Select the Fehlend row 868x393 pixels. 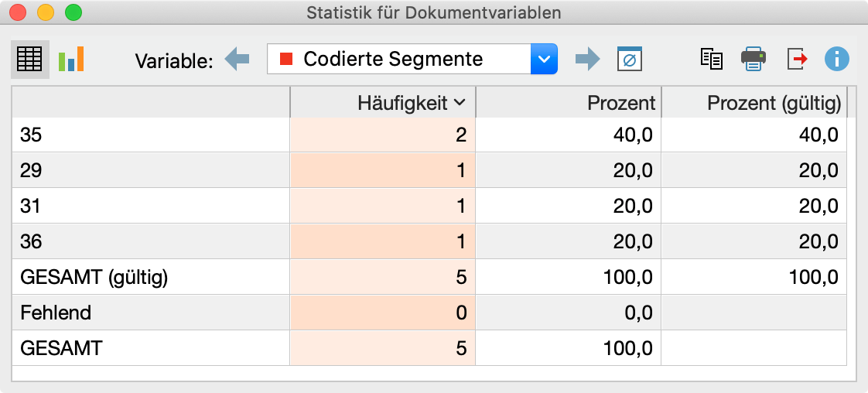pos(429,313)
